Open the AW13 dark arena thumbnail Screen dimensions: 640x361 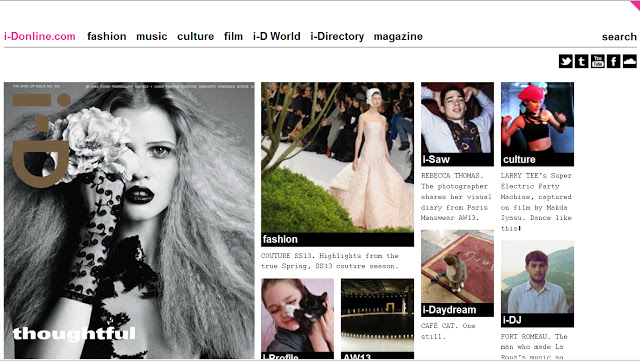point(377,315)
